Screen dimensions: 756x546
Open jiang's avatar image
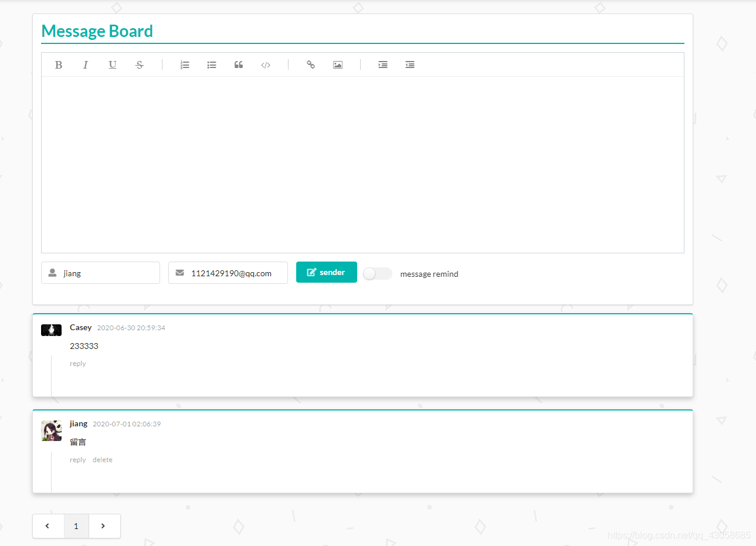[x=52, y=430]
